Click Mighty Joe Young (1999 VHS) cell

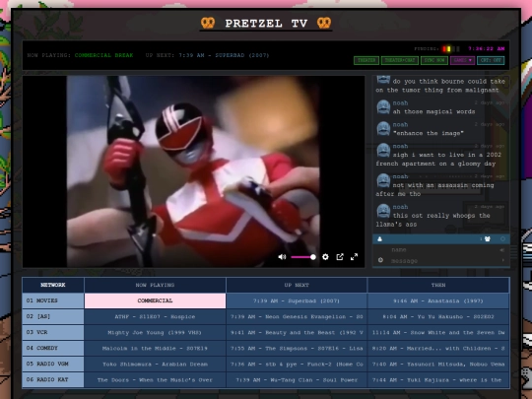click(155, 332)
